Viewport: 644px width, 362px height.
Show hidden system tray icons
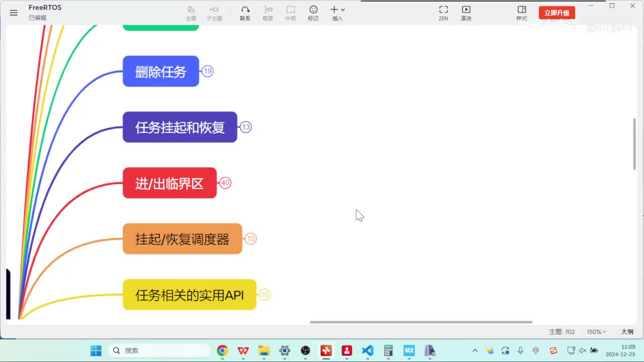[475, 350]
